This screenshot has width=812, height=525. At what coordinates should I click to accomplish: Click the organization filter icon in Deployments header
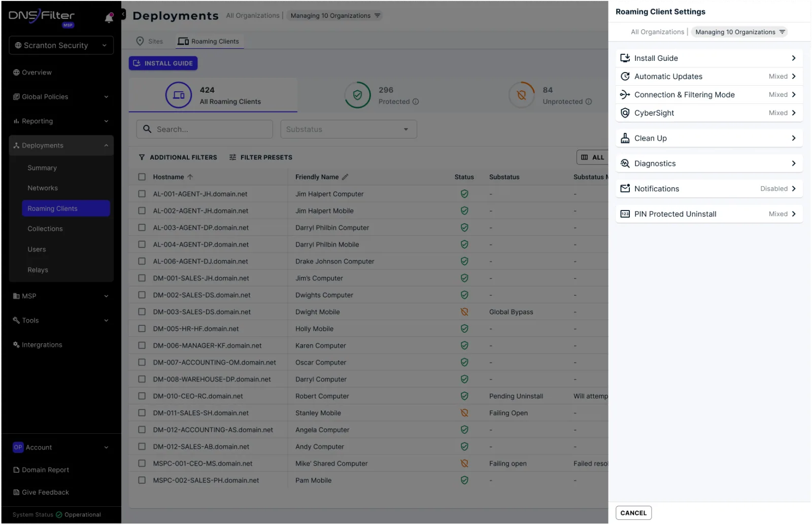pos(377,16)
